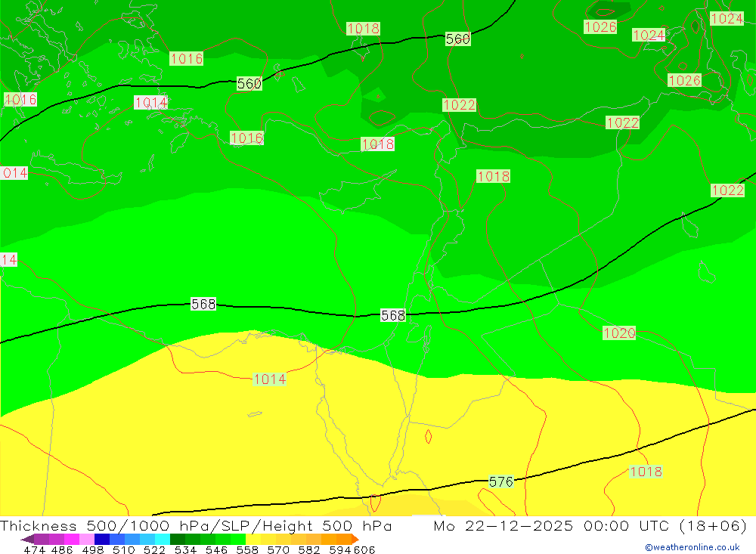Image resolution: width=756 pixels, height=554 pixels.
Task: Click the purple left arrow of the color scale
Action: pos(27,539)
